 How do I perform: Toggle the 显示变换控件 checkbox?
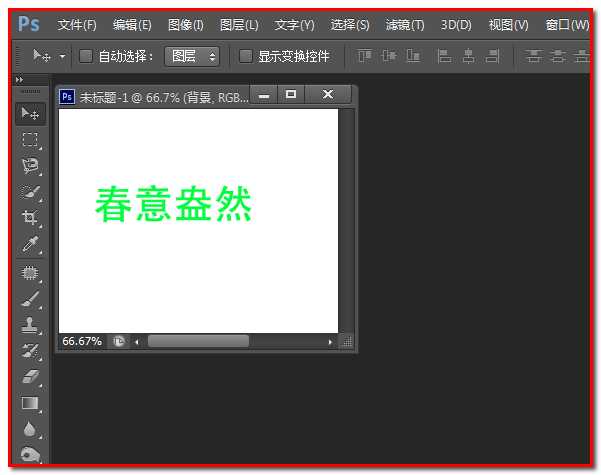[x=246, y=57]
